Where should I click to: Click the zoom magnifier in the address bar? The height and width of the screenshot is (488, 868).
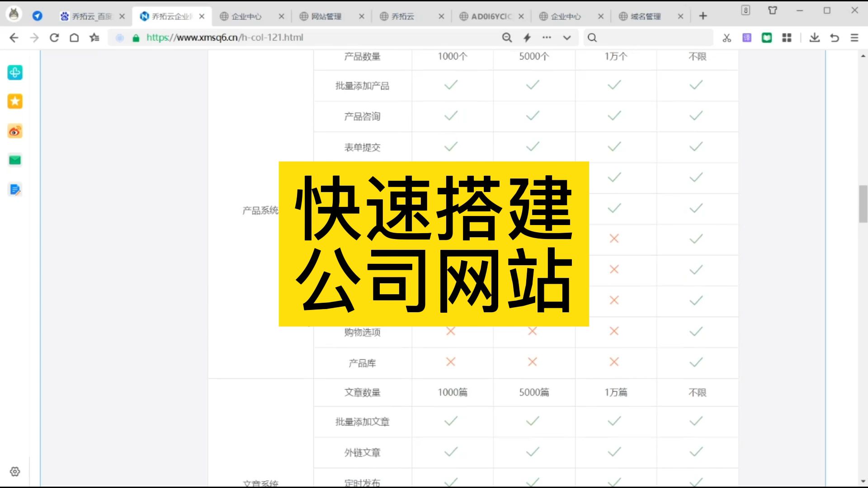507,38
